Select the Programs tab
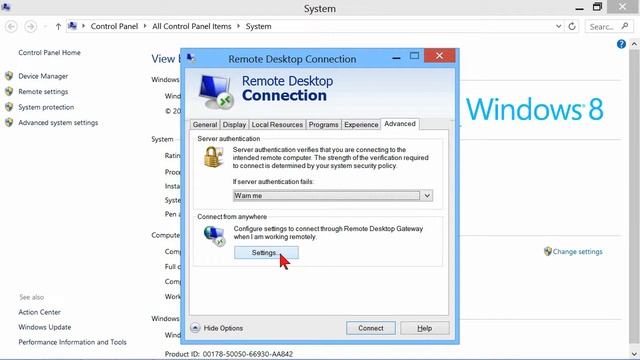Image resolution: width=640 pixels, height=360 pixels. click(323, 124)
